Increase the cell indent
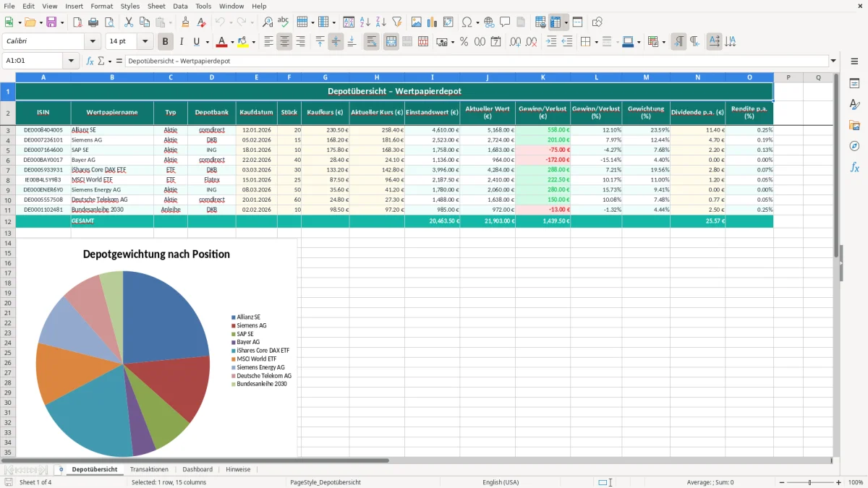The height and width of the screenshot is (488, 868). pos(551,42)
